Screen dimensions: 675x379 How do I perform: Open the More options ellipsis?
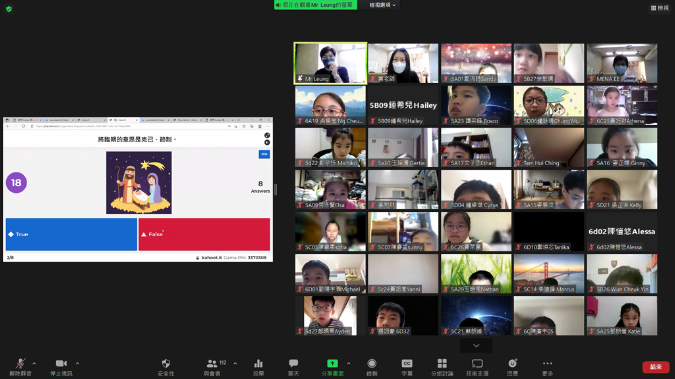pyautogui.click(x=547, y=367)
